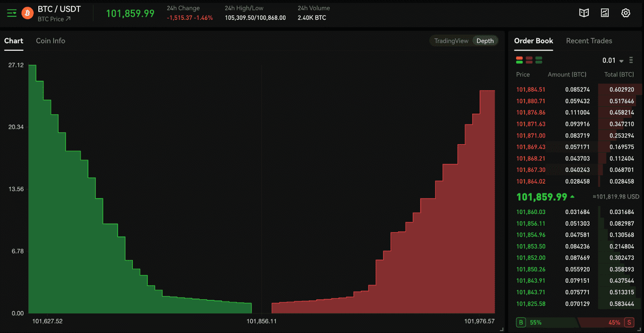This screenshot has width=644, height=333.
Task: Open the chart report icon top right
Action: (605, 13)
